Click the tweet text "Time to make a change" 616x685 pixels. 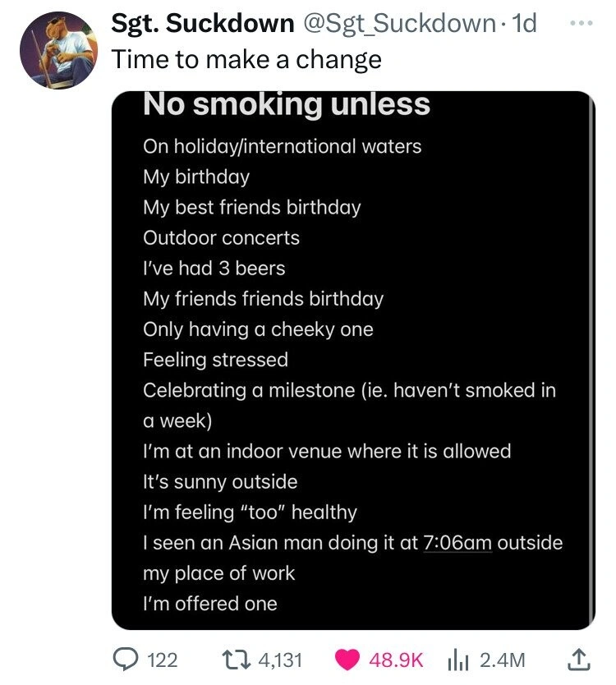click(x=246, y=59)
